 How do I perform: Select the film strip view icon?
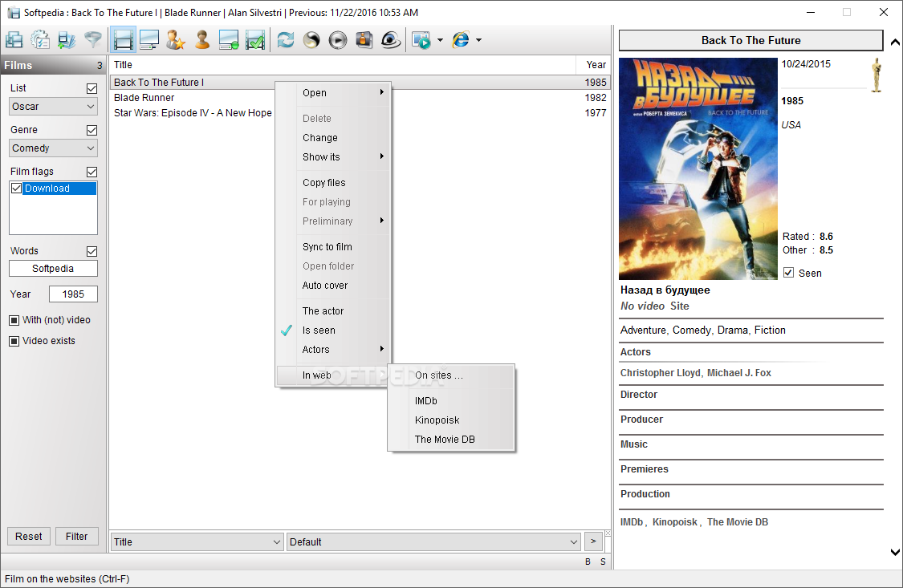(123, 39)
